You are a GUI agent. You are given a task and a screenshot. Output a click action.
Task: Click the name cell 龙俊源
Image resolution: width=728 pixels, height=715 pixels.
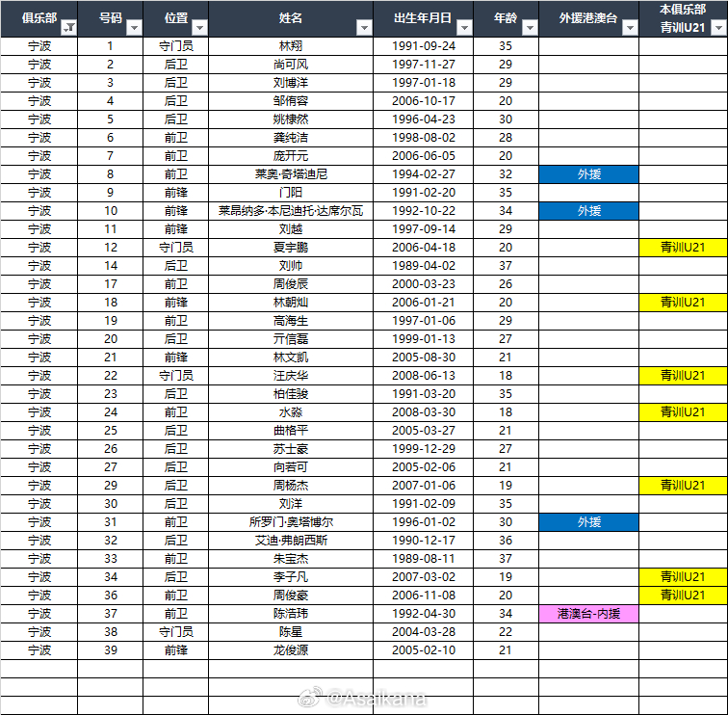point(291,650)
